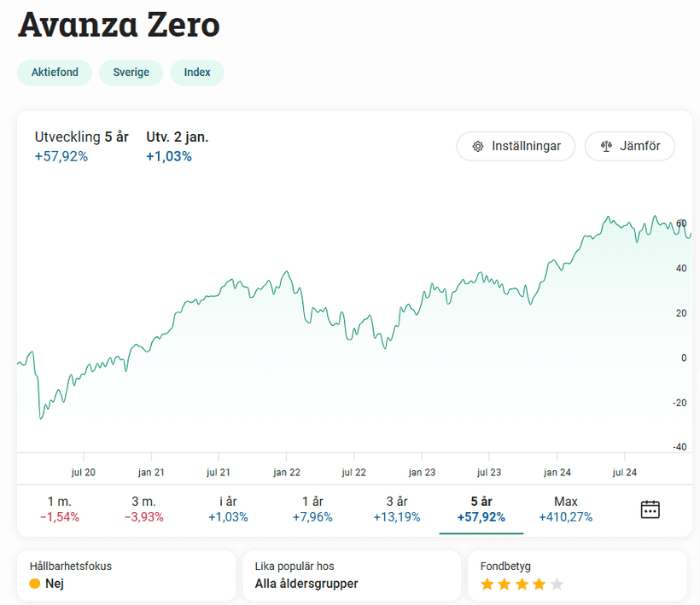Screen dimensions: 700x605
Task: Click the Aktiefond category tag
Action: point(55,73)
